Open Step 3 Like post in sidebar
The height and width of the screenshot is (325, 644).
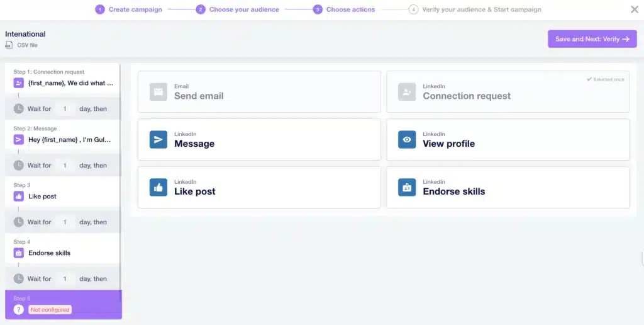[x=62, y=191]
